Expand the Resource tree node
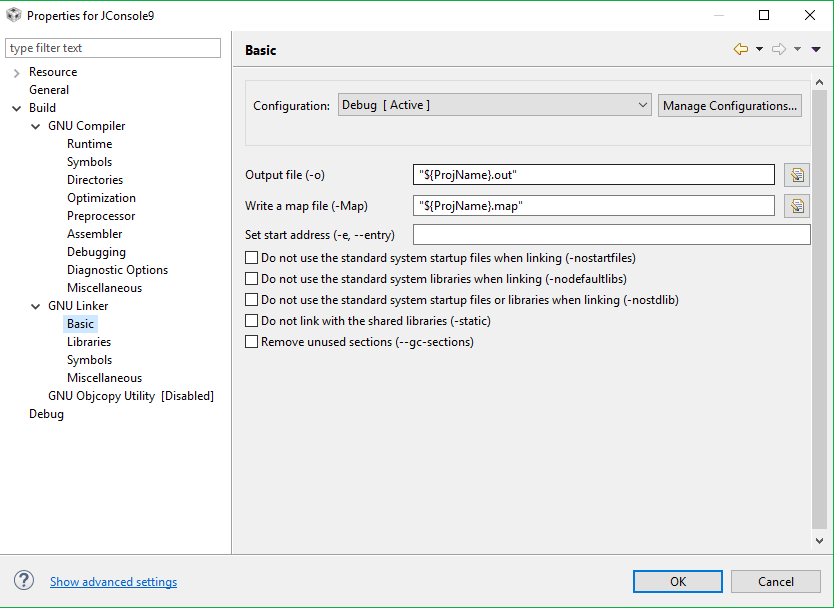Screen dimensions: 834x608 [17, 72]
